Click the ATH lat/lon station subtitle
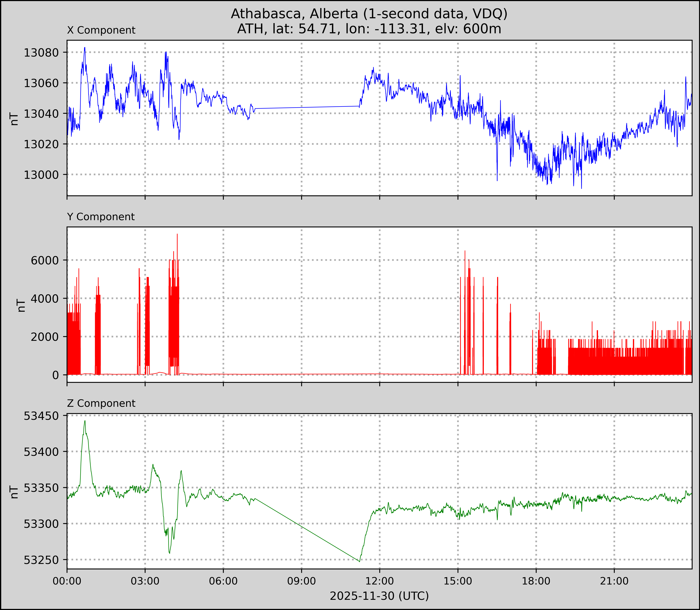Screen dimensions: 700x610 pos(369,29)
